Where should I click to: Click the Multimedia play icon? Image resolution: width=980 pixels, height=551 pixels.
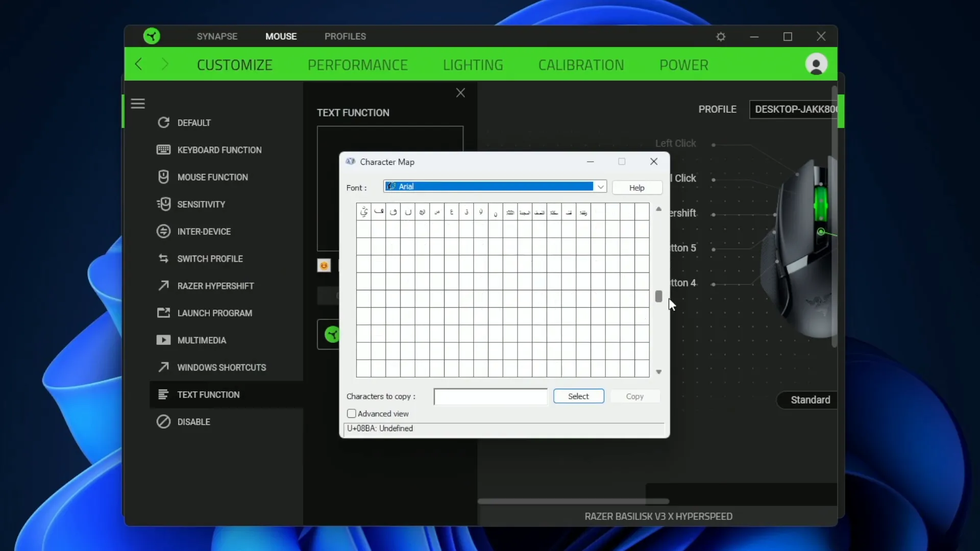coord(163,340)
